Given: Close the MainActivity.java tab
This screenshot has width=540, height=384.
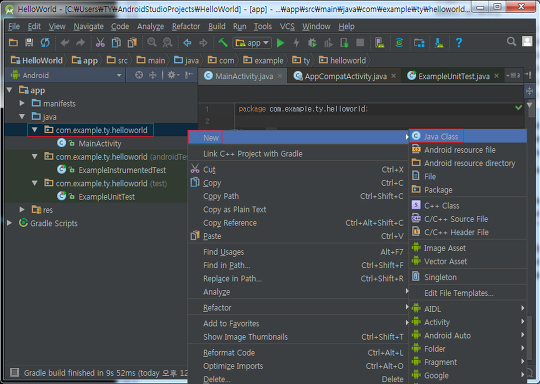Looking at the screenshot, I should click(x=280, y=76).
